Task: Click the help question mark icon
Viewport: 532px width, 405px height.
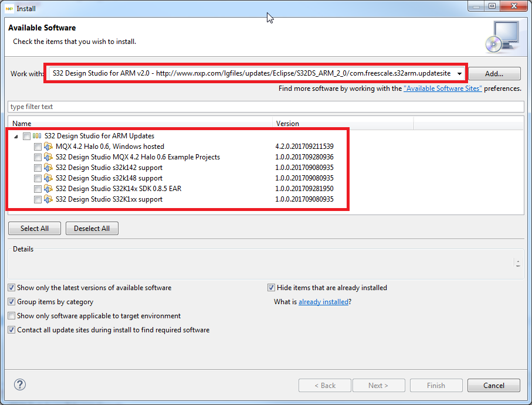Action: point(20,384)
